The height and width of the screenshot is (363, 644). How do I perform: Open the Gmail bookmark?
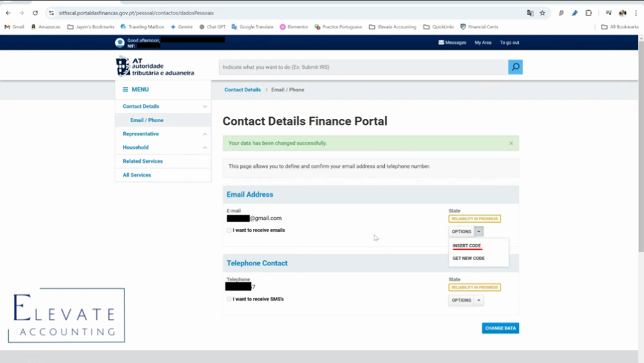(x=14, y=27)
